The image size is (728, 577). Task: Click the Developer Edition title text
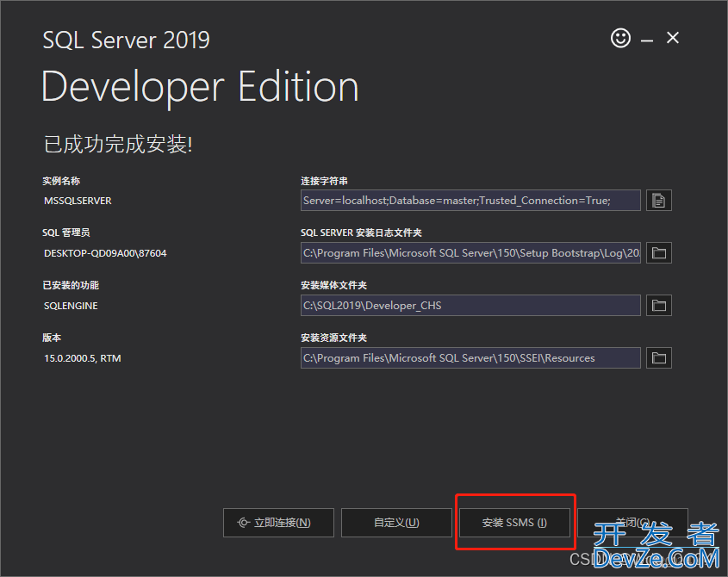pyautogui.click(x=200, y=88)
